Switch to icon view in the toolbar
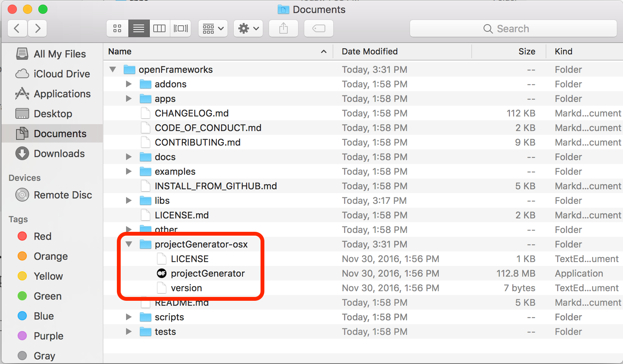Image resolution: width=623 pixels, height=364 pixels. click(117, 28)
